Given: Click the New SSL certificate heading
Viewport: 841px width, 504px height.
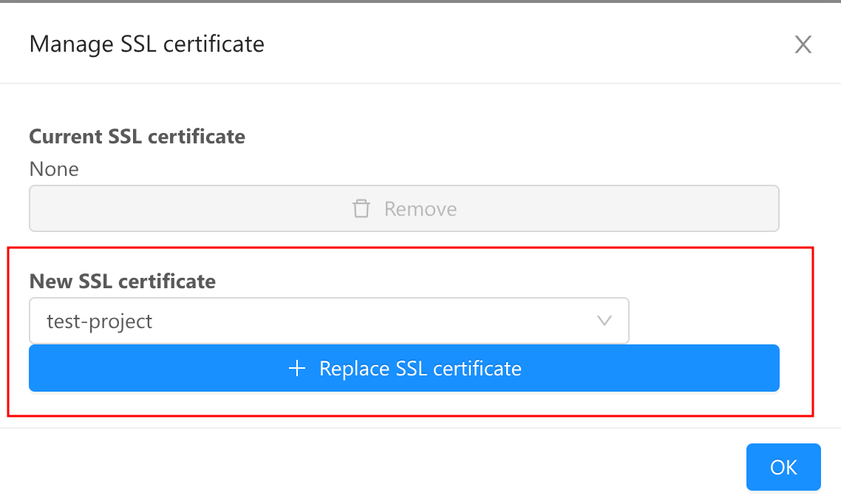Looking at the screenshot, I should point(122,282).
